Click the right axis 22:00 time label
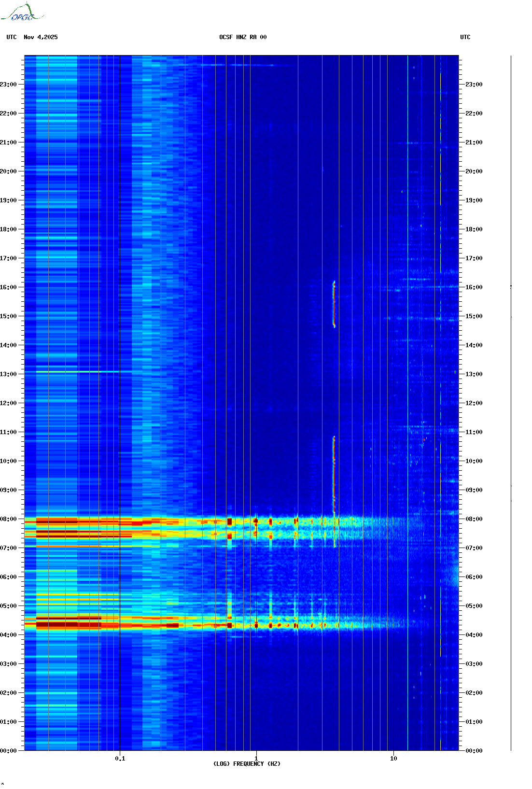Viewport: 532px width, 789px height. tap(474, 113)
